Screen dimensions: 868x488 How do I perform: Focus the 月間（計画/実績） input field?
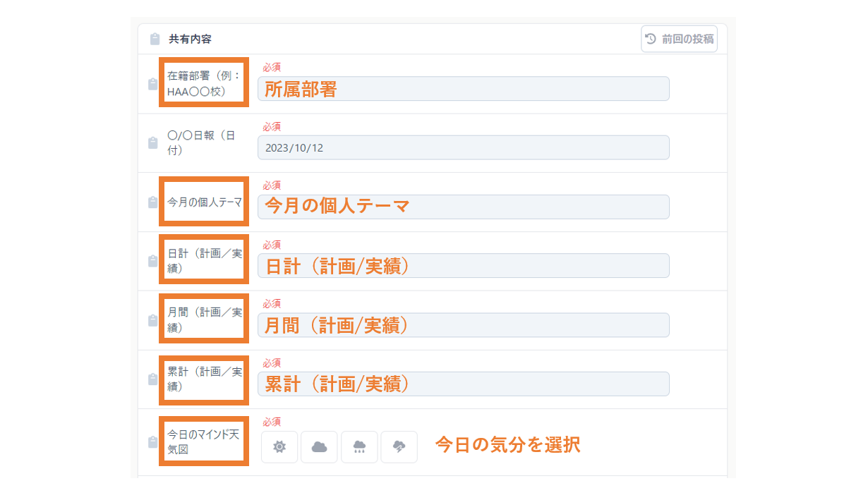[x=463, y=325]
